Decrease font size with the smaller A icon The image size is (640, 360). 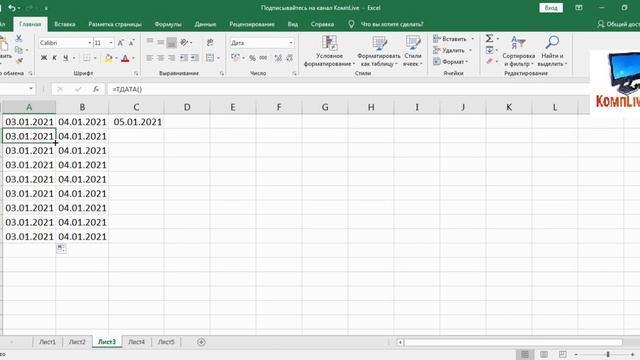131,43
